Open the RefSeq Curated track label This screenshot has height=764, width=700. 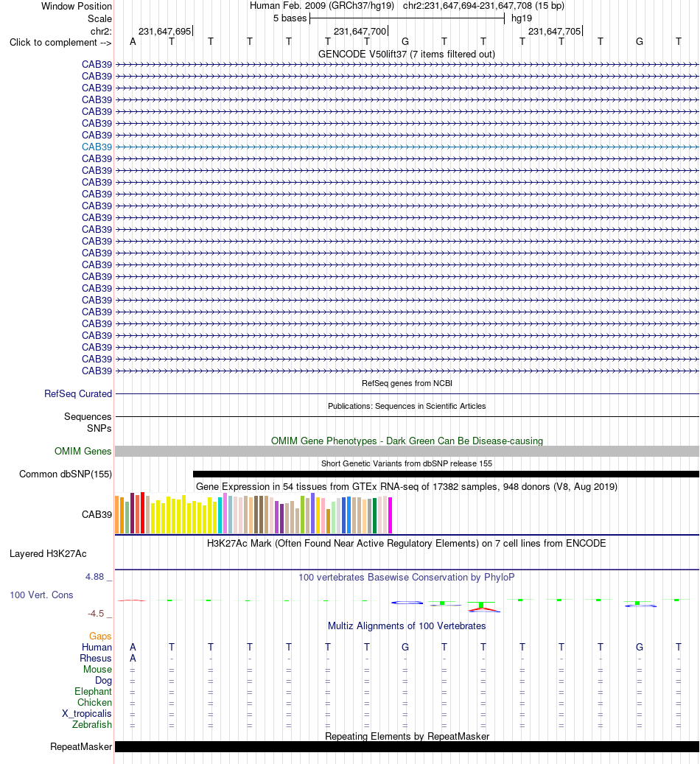[x=78, y=393]
